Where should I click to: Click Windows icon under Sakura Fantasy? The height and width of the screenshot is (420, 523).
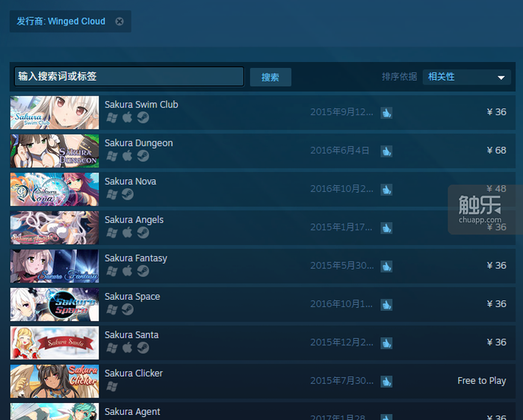pyautogui.click(x=112, y=271)
